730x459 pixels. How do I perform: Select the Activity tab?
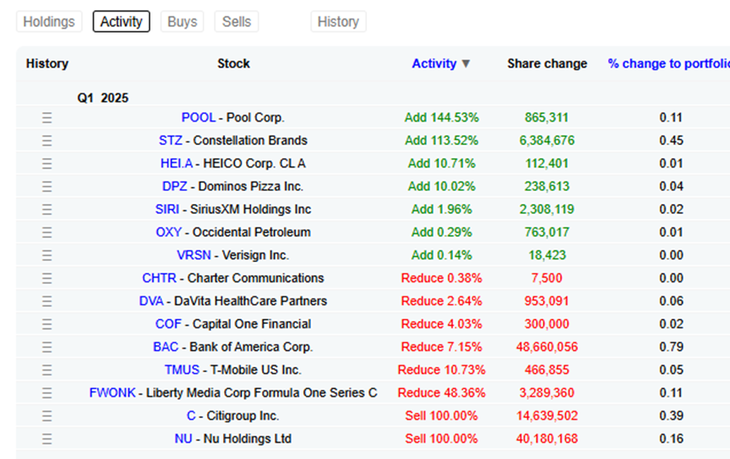(121, 22)
